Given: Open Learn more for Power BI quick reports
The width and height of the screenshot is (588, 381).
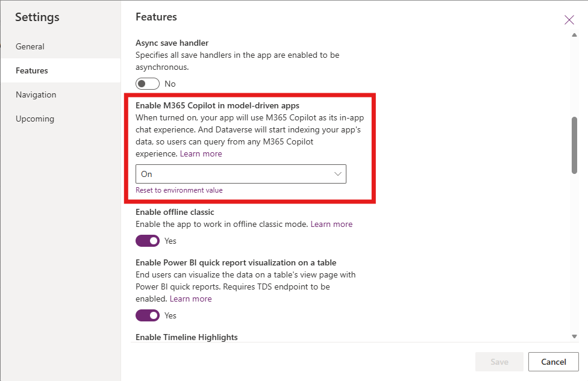Looking at the screenshot, I should click(190, 299).
